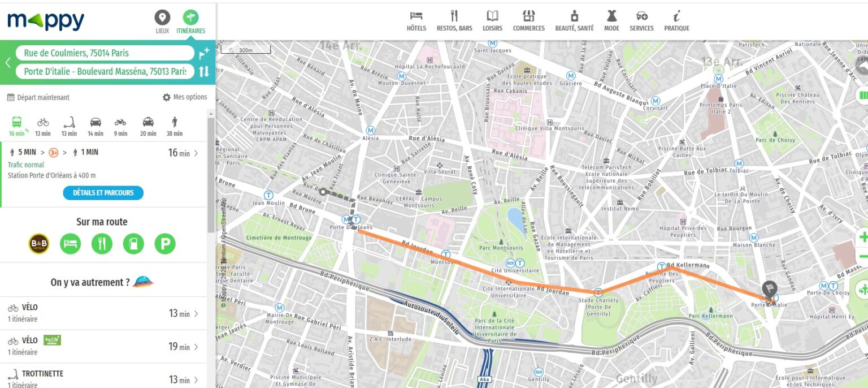Select public transport mode, 16 min
This screenshot has width=868, height=388.
click(17, 126)
